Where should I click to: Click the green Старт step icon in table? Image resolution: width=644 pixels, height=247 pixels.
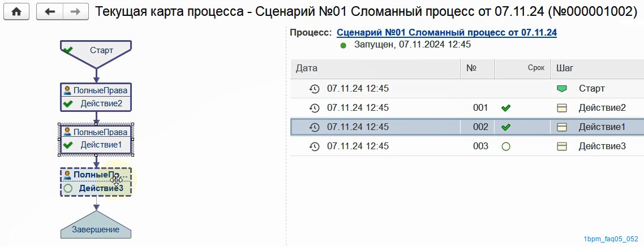561,89
